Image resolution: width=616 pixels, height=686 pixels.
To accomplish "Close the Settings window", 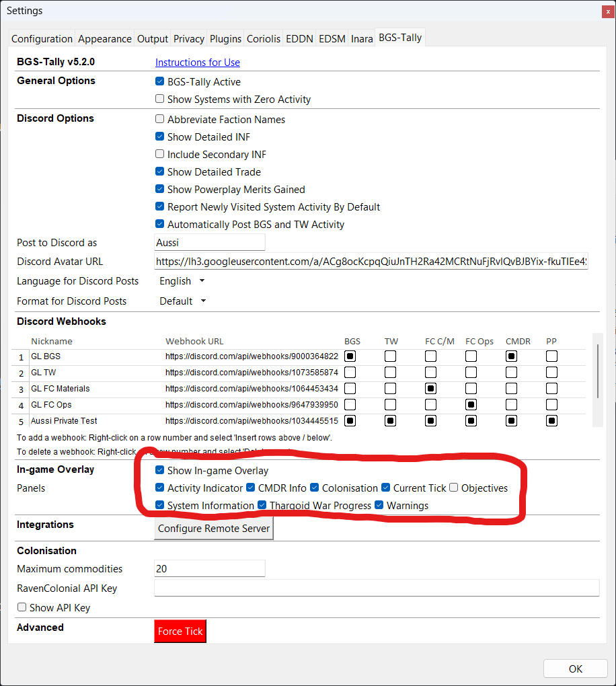I will point(608,12).
